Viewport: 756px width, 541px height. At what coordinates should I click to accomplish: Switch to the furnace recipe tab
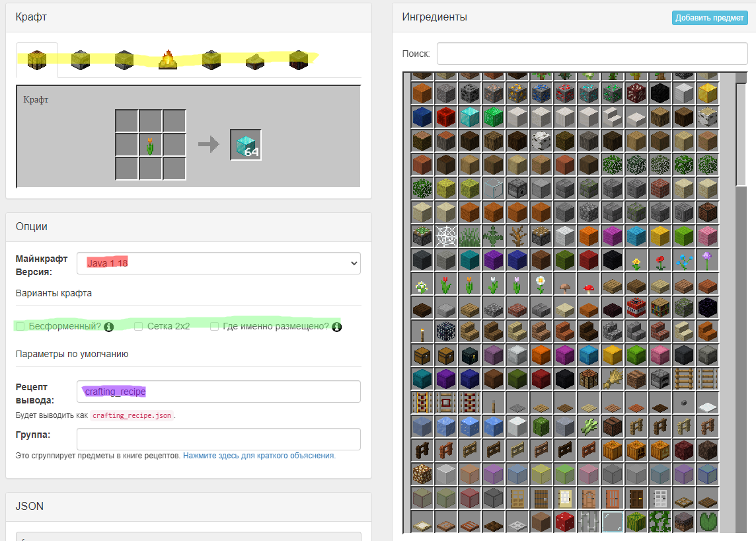[x=81, y=60]
